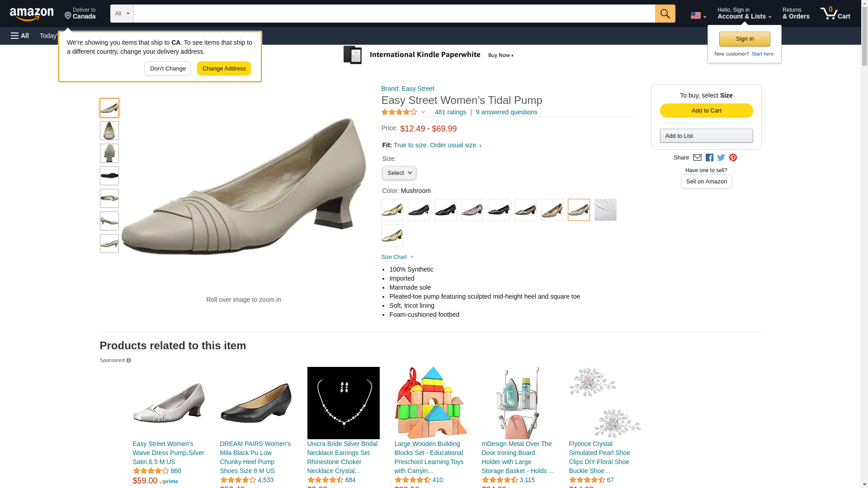Image resolution: width=868 pixels, height=488 pixels.
Task: Click the Add to Cart button
Action: (706, 111)
